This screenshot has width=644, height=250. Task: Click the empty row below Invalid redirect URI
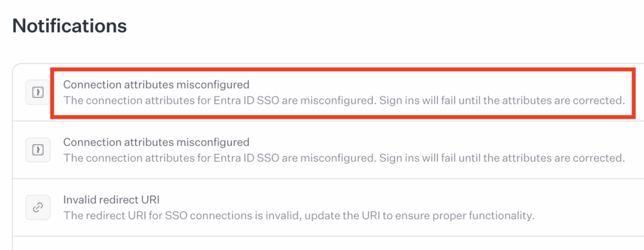point(328,243)
